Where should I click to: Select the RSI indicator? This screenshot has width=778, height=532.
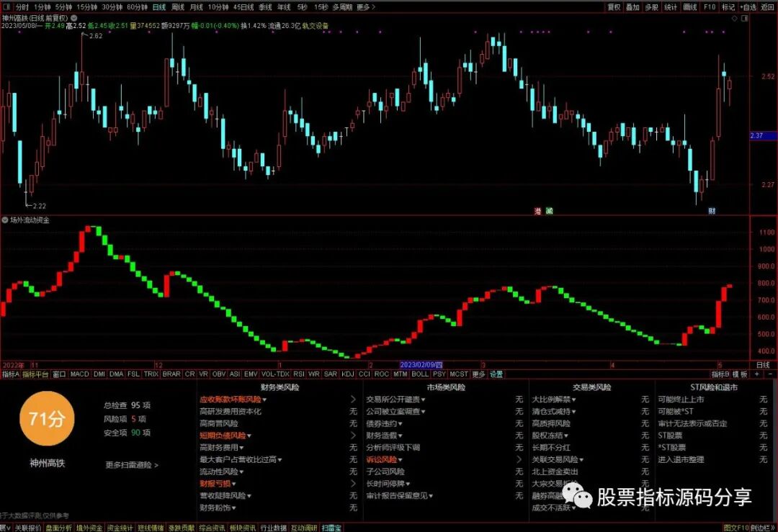point(299,374)
